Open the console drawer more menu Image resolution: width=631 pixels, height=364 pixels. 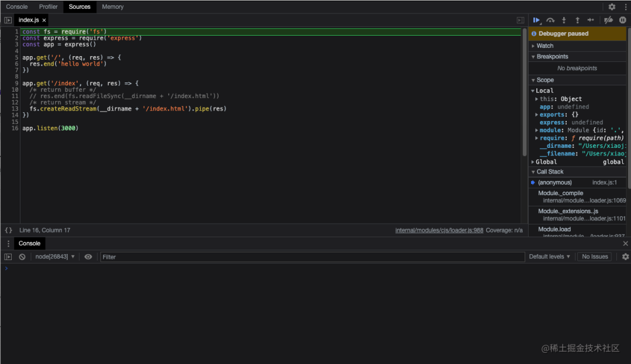pos(8,243)
